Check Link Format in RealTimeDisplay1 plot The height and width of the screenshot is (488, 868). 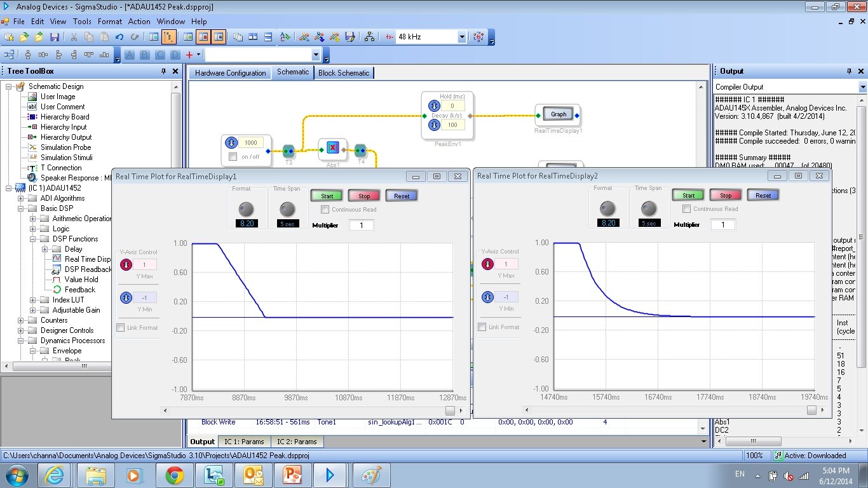pyautogui.click(x=120, y=328)
